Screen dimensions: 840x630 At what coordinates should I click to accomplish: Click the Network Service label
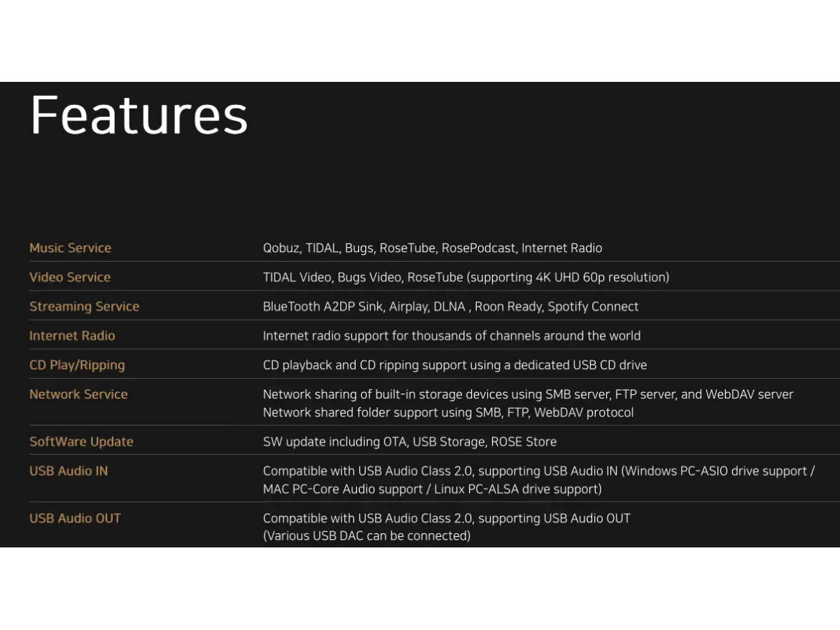[78, 394]
